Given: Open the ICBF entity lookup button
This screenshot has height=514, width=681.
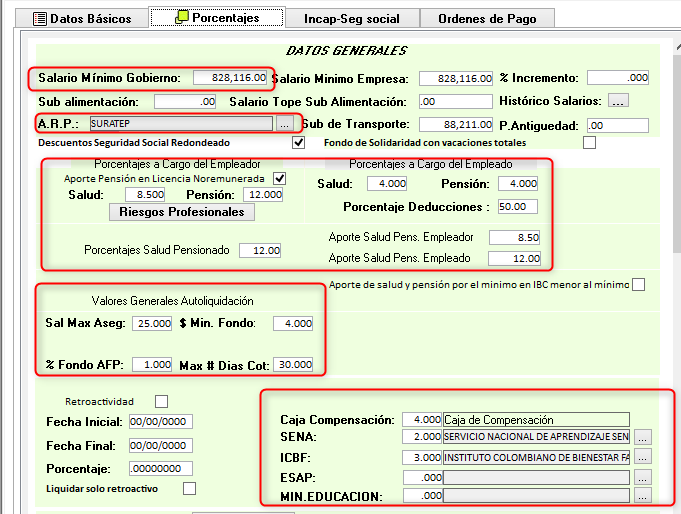Looking at the screenshot, I should tap(642, 457).
